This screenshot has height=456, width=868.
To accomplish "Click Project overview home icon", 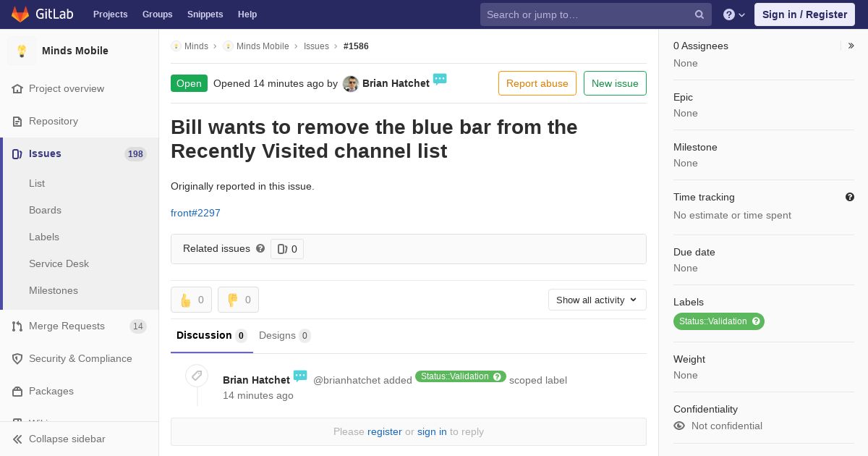I will (17, 88).
